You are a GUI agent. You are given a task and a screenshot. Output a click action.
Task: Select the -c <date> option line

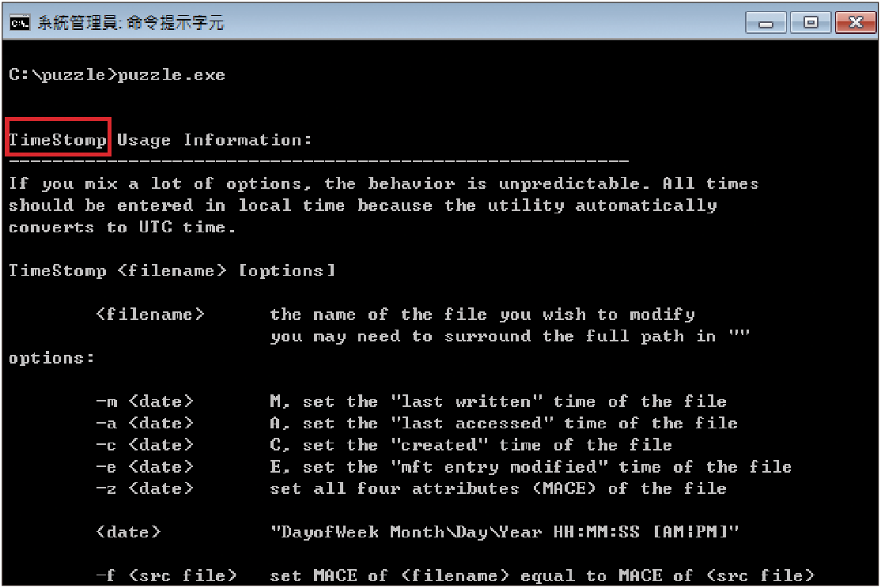[x=384, y=446]
